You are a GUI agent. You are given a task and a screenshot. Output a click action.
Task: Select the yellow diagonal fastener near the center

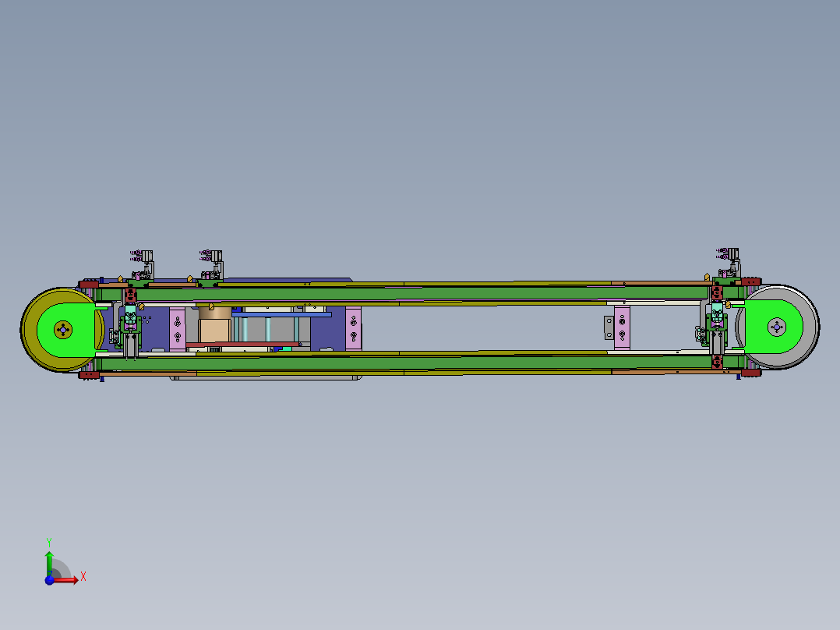coord(210,307)
